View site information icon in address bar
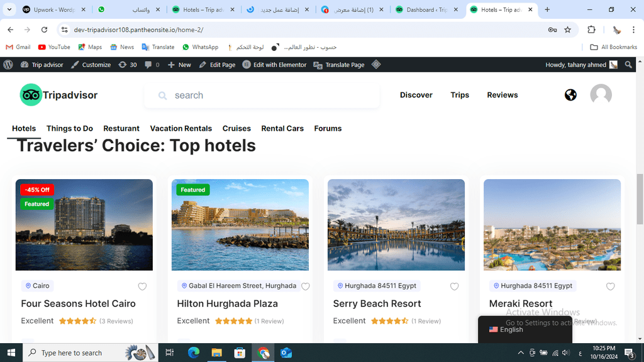 65,30
